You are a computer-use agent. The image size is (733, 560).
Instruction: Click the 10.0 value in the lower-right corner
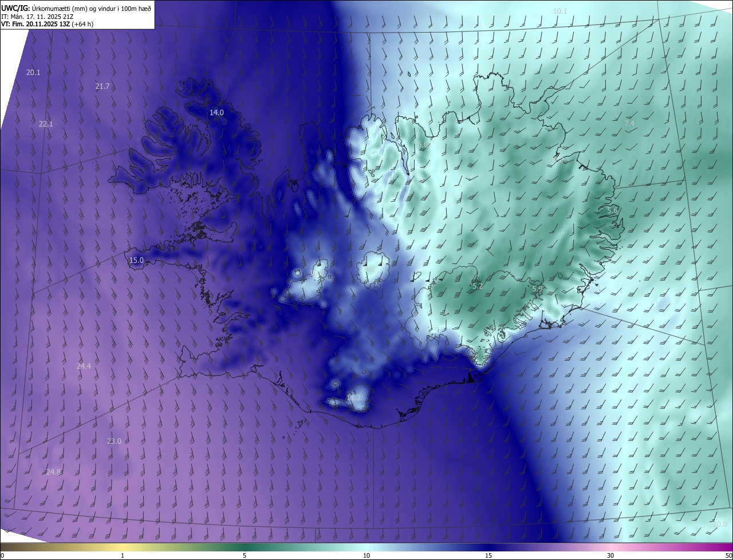(x=720, y=523)
